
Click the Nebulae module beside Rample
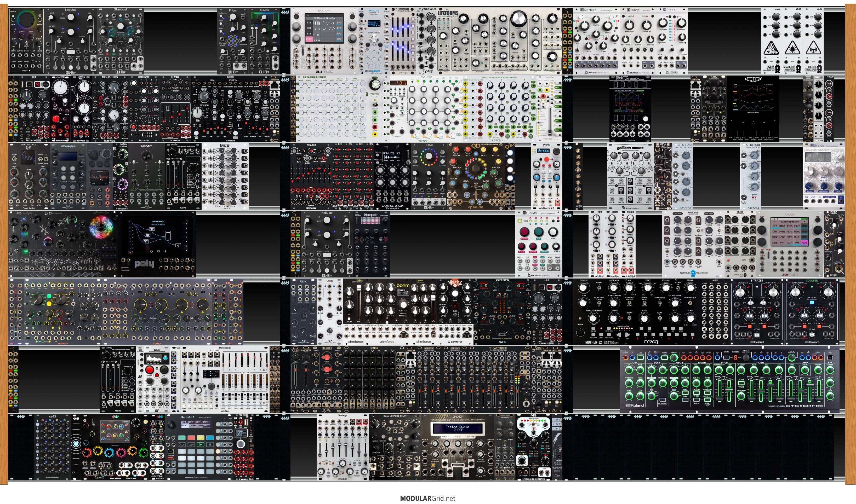(327, 244)
